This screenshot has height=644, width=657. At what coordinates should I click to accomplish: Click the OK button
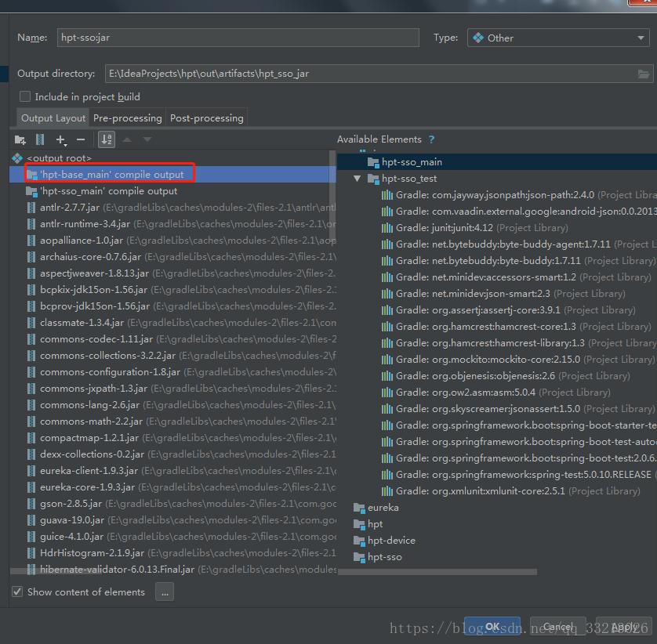[492, 627]
